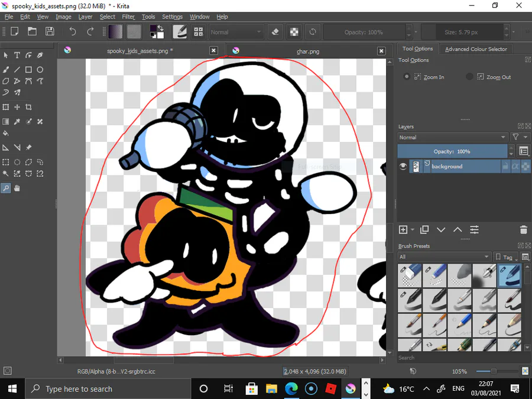Image resolution: width=532 pixels, height=399 pixels.
Task: Adjust the zoom slider in status bar
Action: pos(497,371)
